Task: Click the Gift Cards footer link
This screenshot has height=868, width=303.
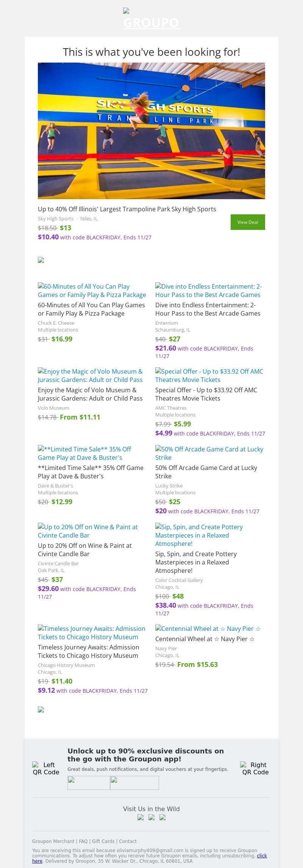Action: pyautogui.click(x=103, y=841)
